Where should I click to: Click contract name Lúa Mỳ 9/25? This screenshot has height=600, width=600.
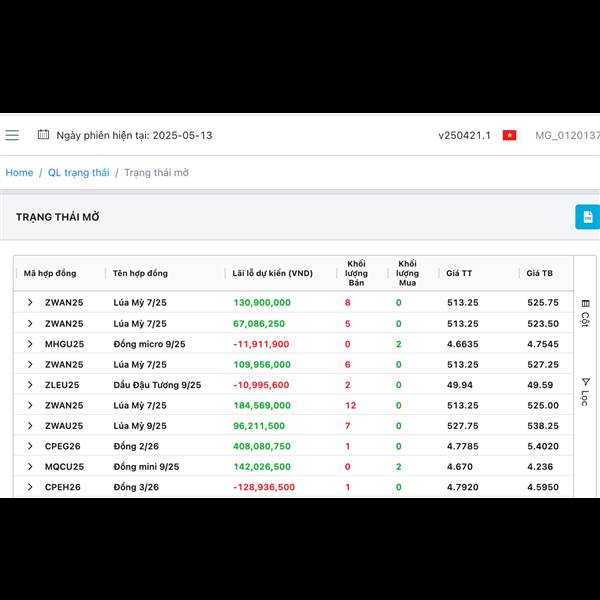(140, 426)
